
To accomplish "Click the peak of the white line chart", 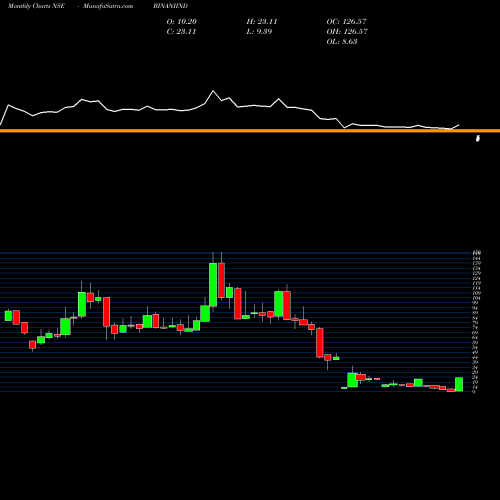I will [213, 91].
